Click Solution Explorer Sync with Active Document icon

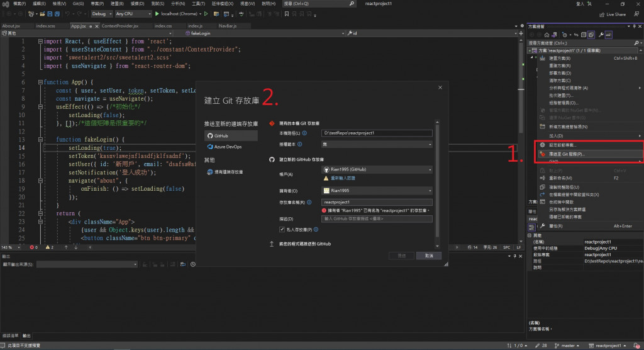click(x=576, y=35)
